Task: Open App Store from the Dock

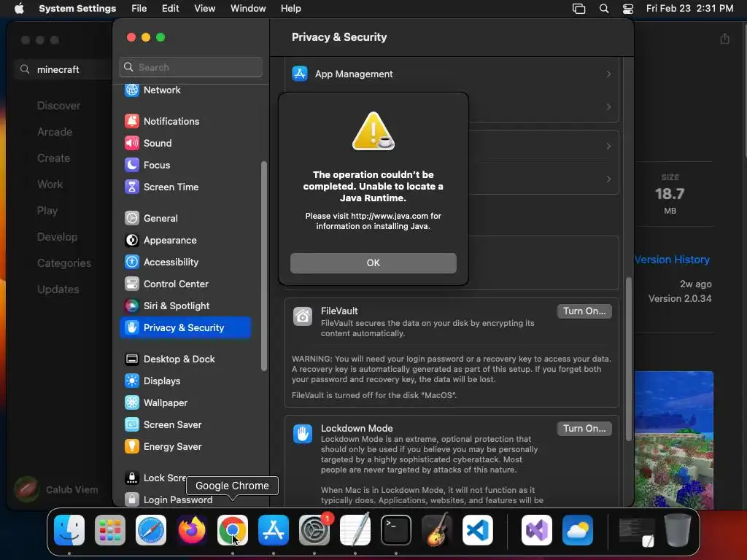Action: (x=274, y=530)
